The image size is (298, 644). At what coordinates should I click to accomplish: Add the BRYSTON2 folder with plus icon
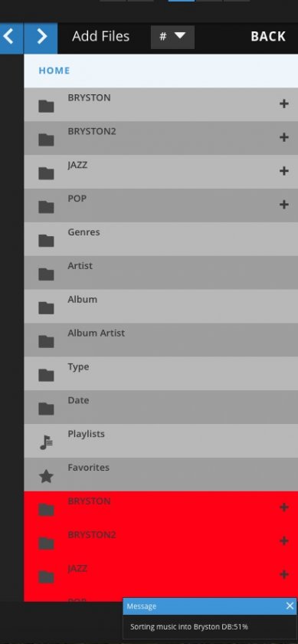pos(283,137)
